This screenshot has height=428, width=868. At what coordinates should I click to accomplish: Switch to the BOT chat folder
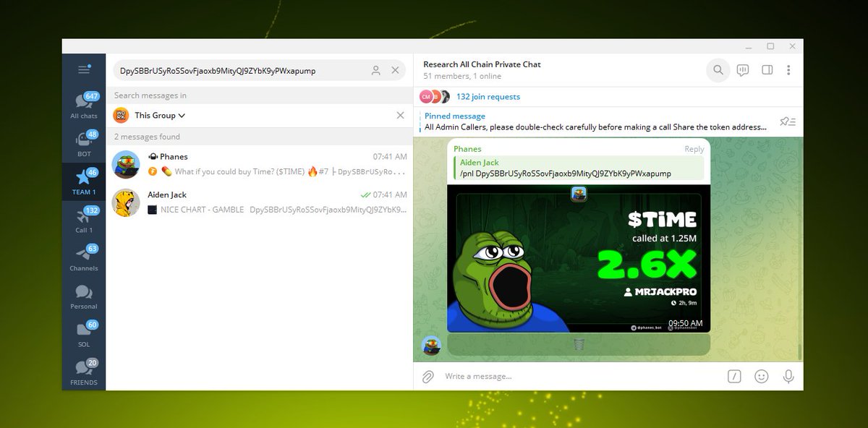[84, 144]
